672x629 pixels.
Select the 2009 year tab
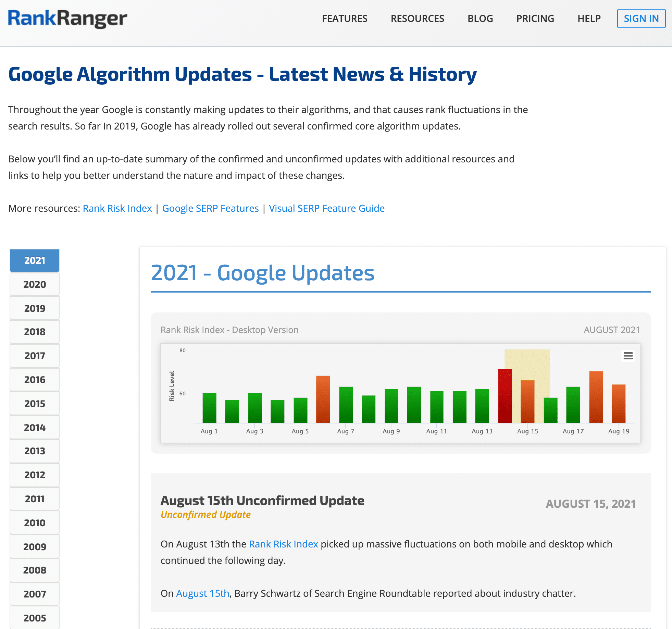[35, 547]
